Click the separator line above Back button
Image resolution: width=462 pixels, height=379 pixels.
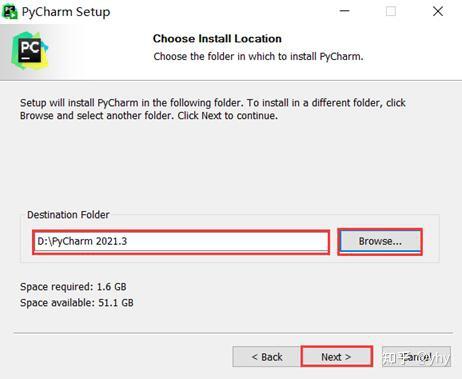coord(233,333)
